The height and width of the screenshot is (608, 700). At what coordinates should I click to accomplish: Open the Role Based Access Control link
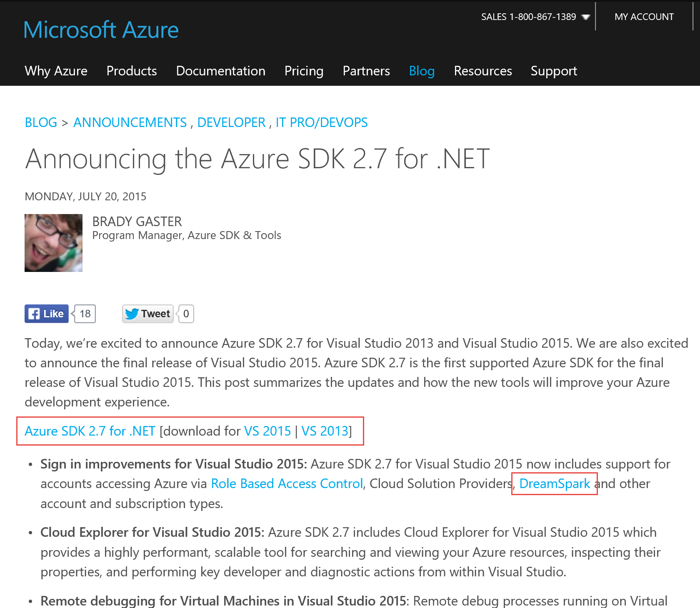(x=287, y=483)
